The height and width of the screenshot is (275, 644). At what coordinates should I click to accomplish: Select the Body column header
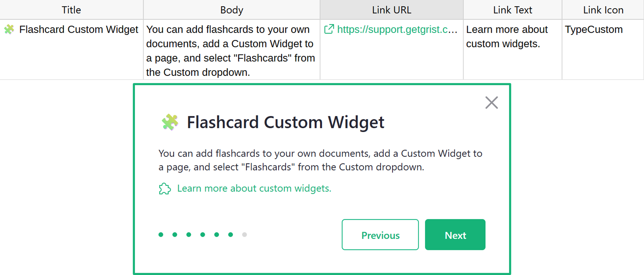point(232,10)
